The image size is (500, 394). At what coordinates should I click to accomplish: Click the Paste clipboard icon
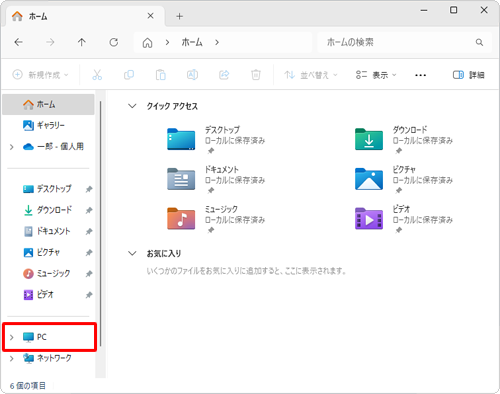(x=161, y=75)
